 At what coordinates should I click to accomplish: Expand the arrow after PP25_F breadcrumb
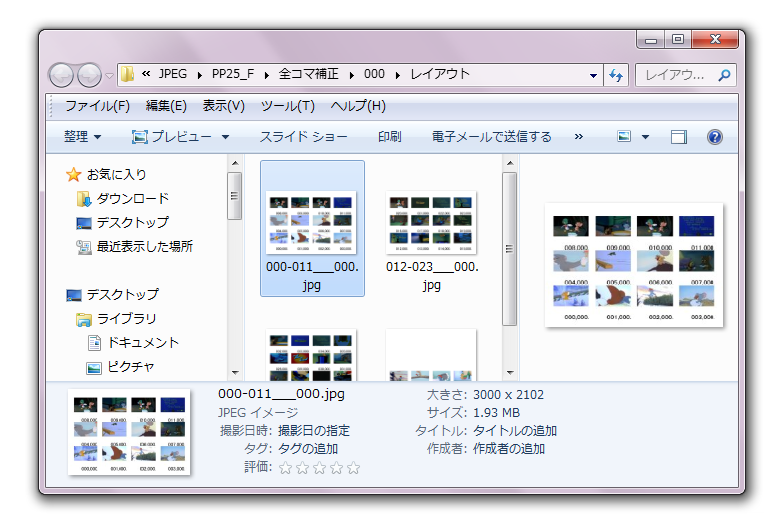pyautogui.click(x=267, y=75)
